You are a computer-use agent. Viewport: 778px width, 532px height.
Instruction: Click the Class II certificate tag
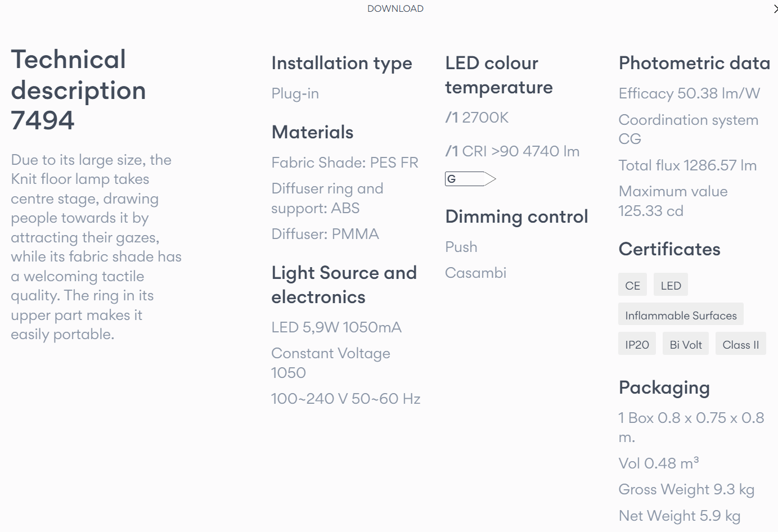coord(740,344)
